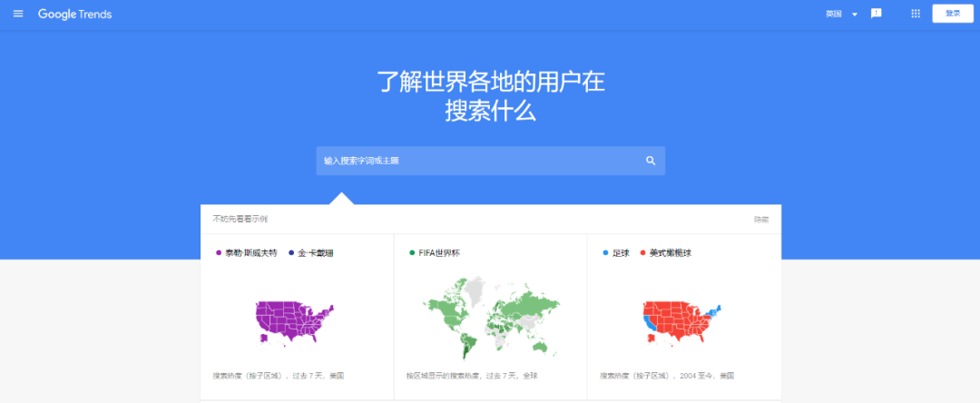Click the 登录 sign-in button
The height and width of the screenshot is (403, 980).
(953, 14)
